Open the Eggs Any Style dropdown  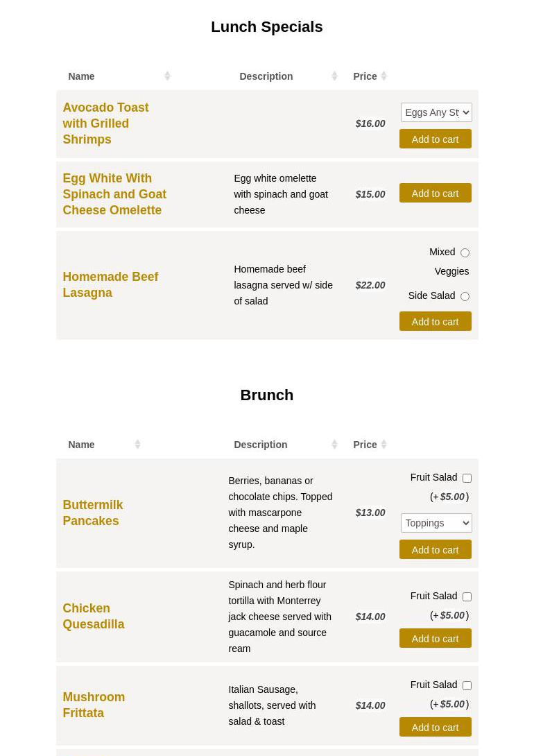[x=436, y=112]
